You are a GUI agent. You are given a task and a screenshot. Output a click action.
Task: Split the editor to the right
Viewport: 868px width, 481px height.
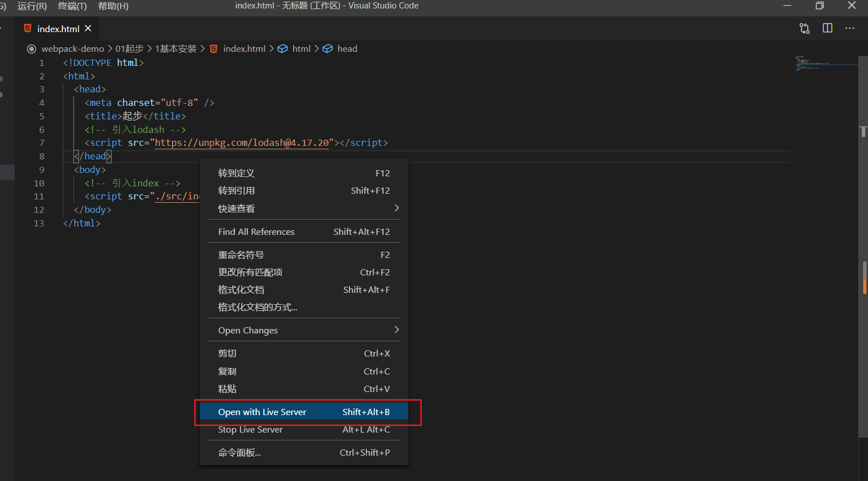click(827, 28)
